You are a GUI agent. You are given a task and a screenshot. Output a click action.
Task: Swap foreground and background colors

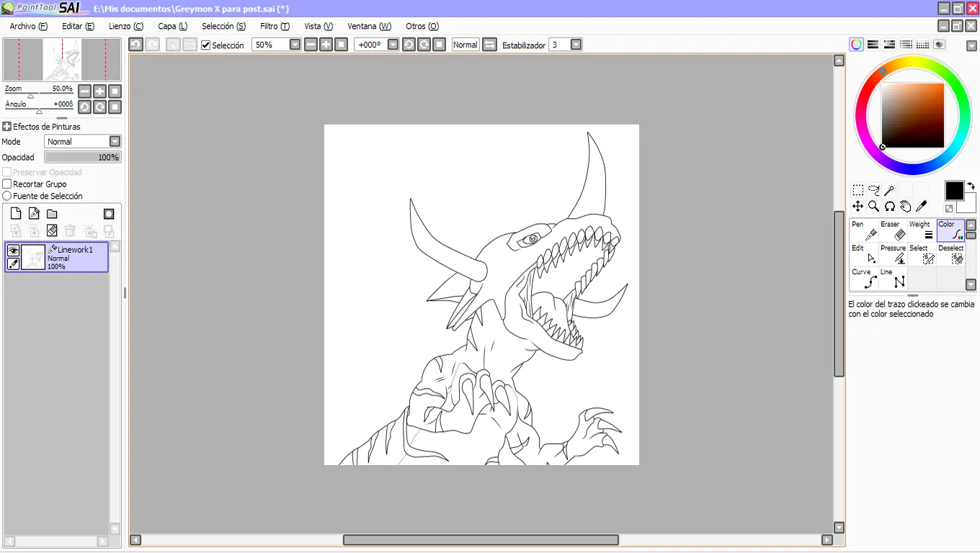(x=971, y=186)
